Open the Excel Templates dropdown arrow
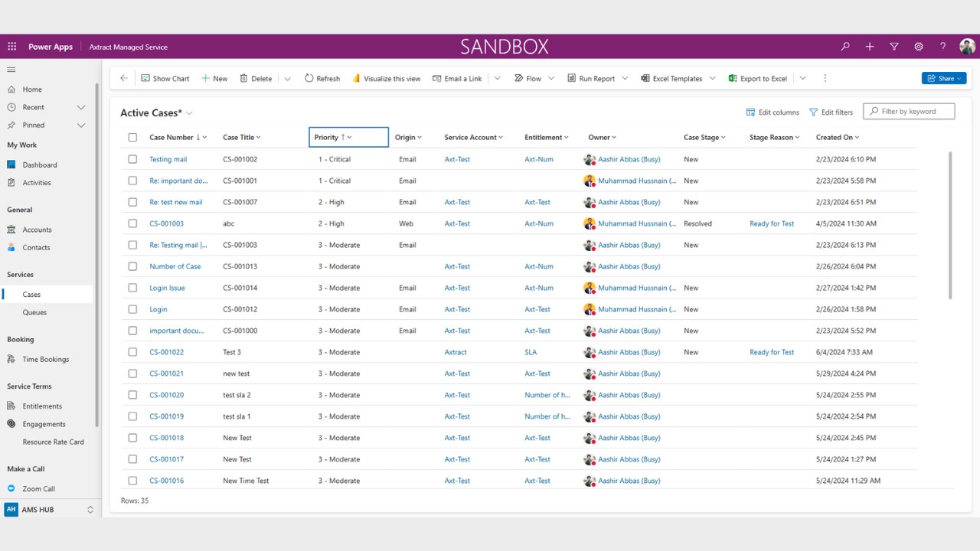Viewport: 980px width, 551px height. click(x=712, y=78)
